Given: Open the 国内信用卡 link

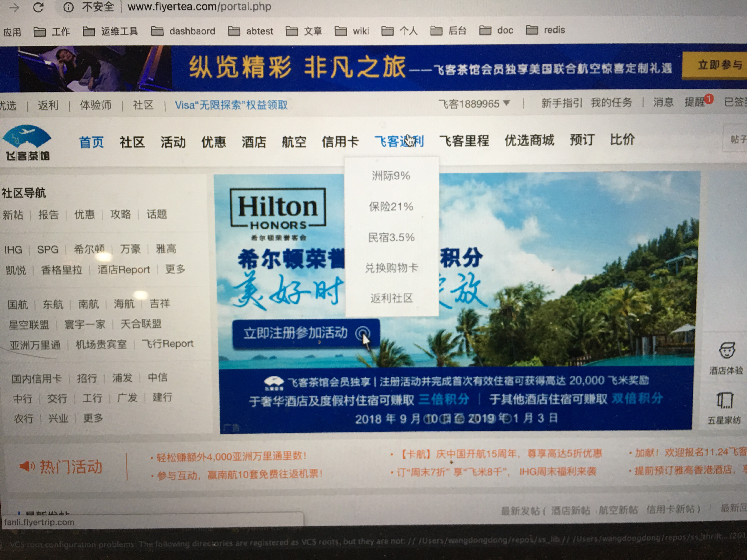Looking at the screenshot, I should coord(36,379).
